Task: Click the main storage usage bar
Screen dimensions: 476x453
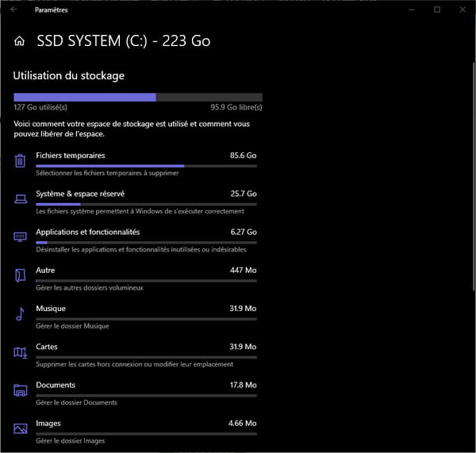Action: [138, 97]
